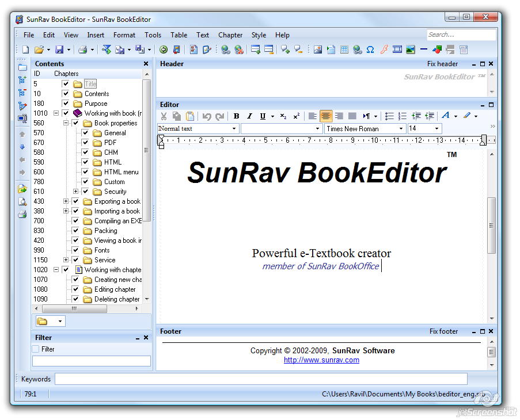Select center alignment in editor toolbar
This screenshot has width=520, height=420.
coord(326,116)
